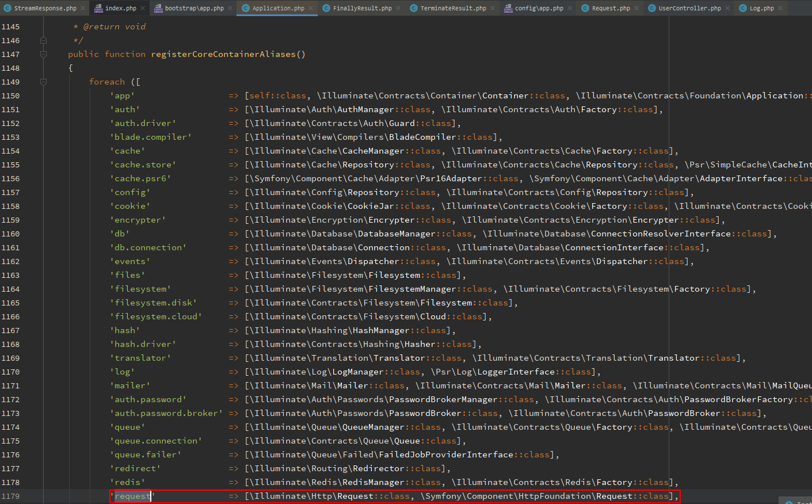Click the highlighted 'request' key on line 1179
Viewport: 812px width, 504px height.
[132, 496]
